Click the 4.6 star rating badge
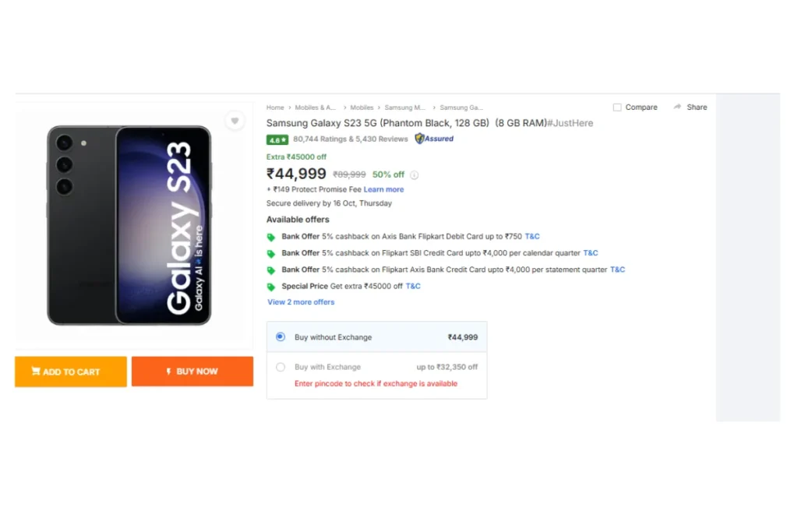This screenshot has width=798, height=532. click(277, 140)
